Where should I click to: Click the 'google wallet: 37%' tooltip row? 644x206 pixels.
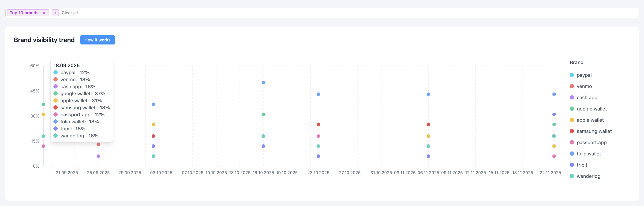coord(79,93)
